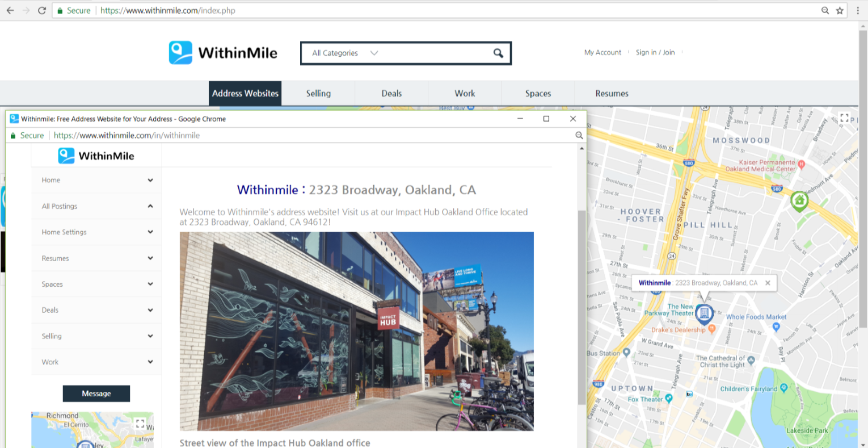Click the WithinMile logo in the main page header
This screenshot has height=448, width=868.
(224, 53)
